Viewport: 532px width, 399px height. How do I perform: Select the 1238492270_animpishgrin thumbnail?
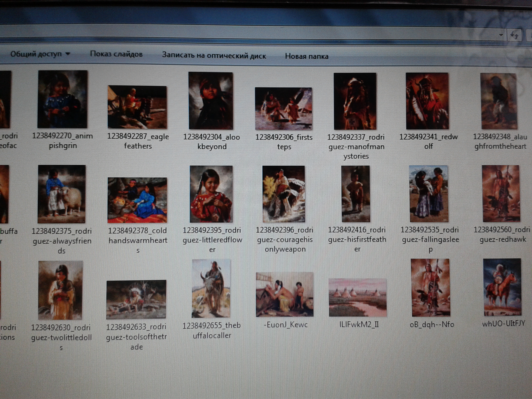point(63,99)
